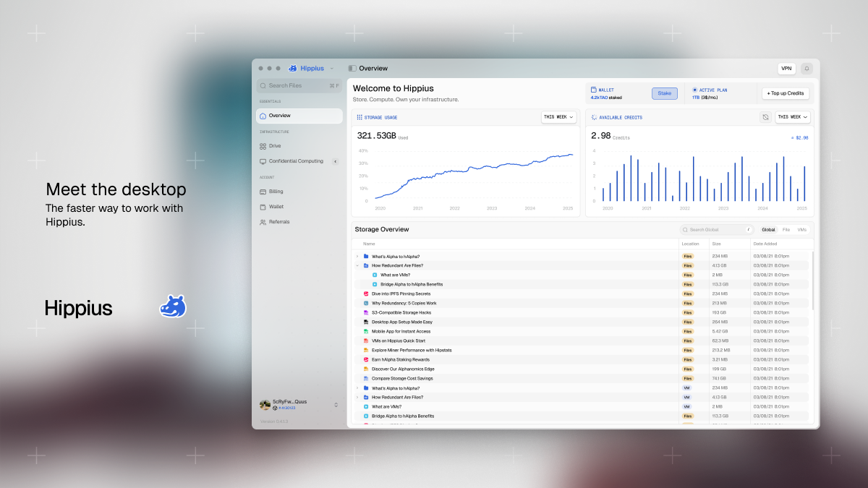Viewport: 868px width, 488px height.
Task: Sort table by Location column header
Action: (x=690, y=244)
